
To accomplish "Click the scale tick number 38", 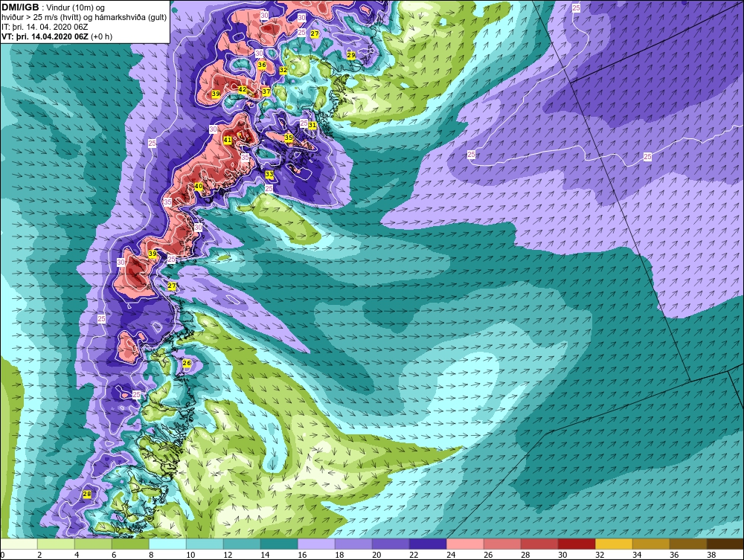I will click(711, 555).
